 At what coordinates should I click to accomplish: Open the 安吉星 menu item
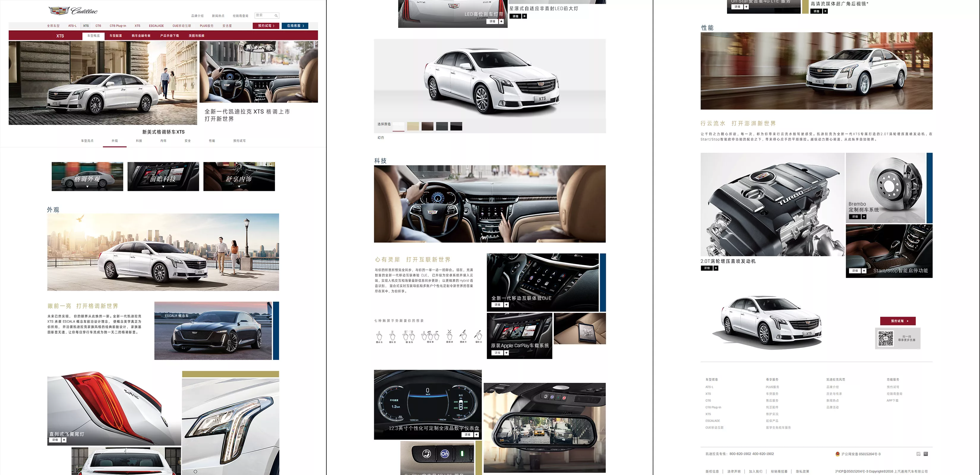click(x=227, y=26)
